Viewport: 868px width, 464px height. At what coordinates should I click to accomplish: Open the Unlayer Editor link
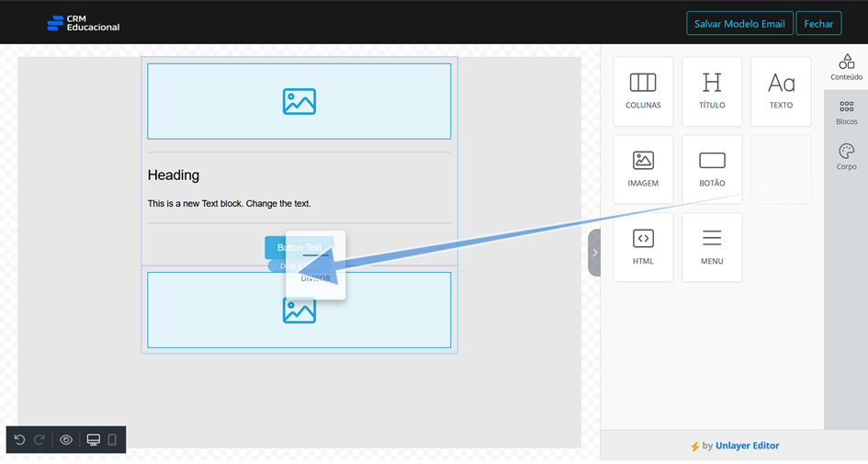(747, 446)
